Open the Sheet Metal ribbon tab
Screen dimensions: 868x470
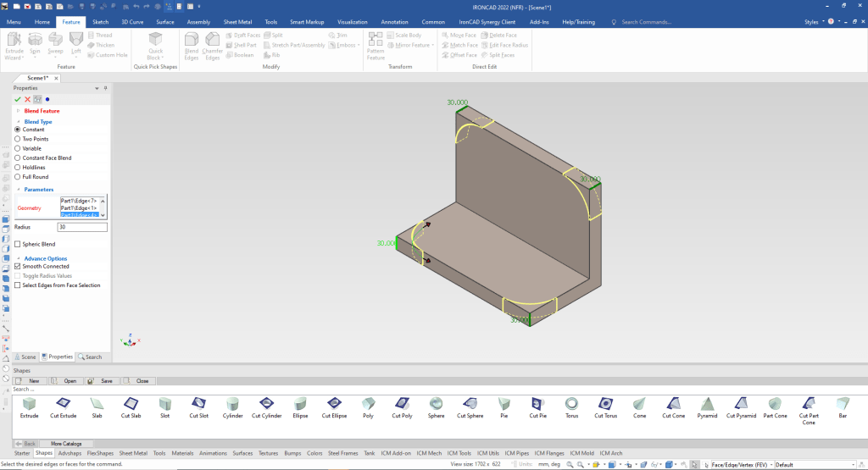click(x=236, y=21)
